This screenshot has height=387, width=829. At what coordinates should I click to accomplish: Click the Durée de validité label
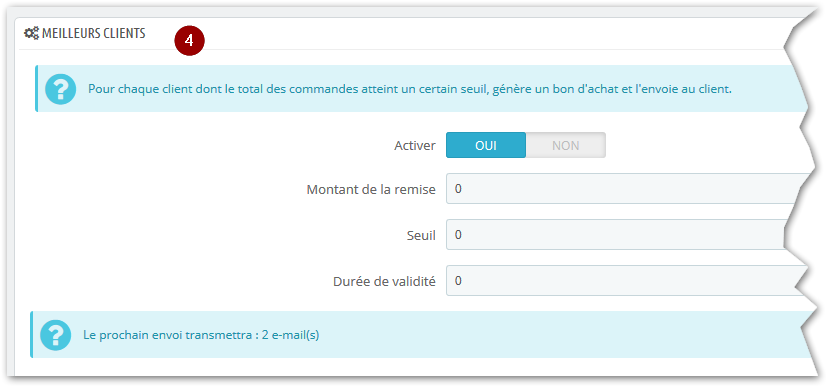384,282
